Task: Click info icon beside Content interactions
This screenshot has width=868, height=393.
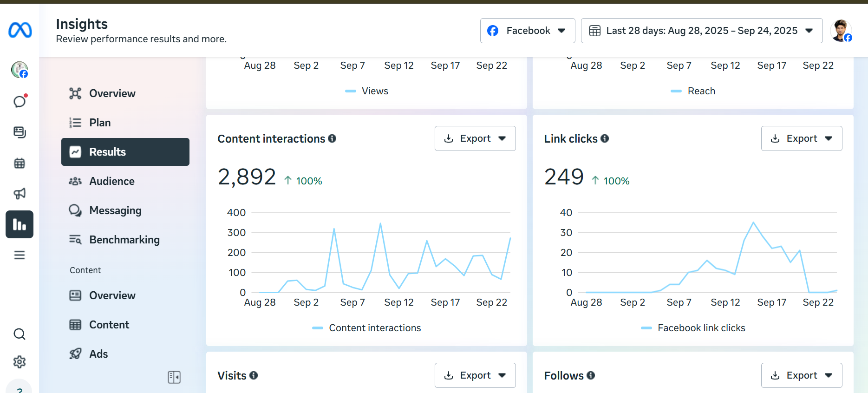Action: [332, 138]
